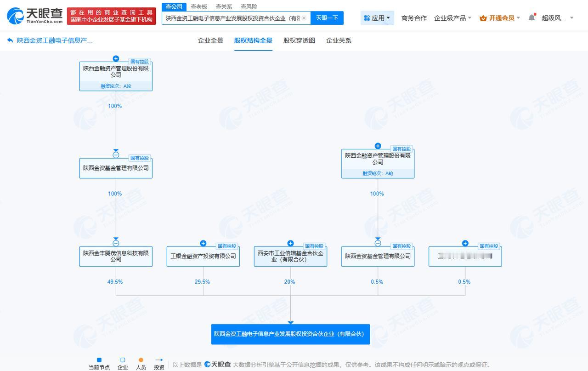Screen dimensions: 588x371
Task: Switch to the 查风险 search tab
Action: (249, 6)
